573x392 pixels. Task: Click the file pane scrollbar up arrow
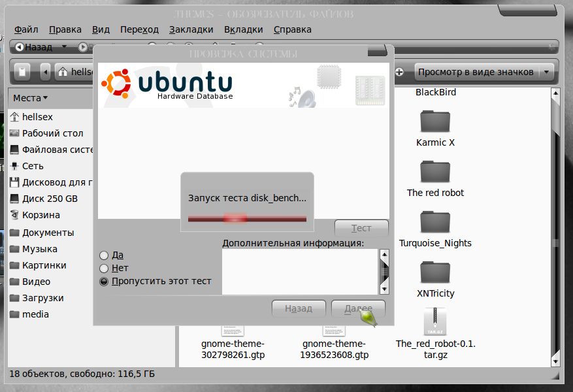coord(555,93)
